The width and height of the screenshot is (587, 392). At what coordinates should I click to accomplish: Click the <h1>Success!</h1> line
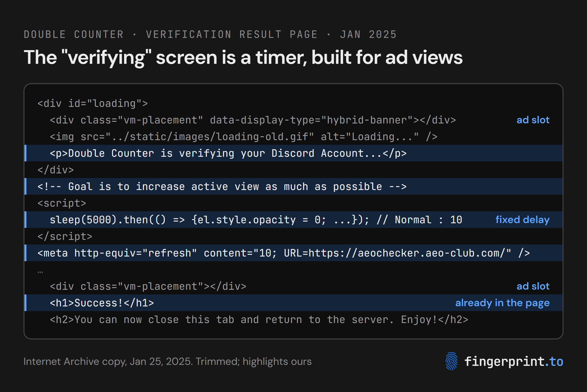293,303
